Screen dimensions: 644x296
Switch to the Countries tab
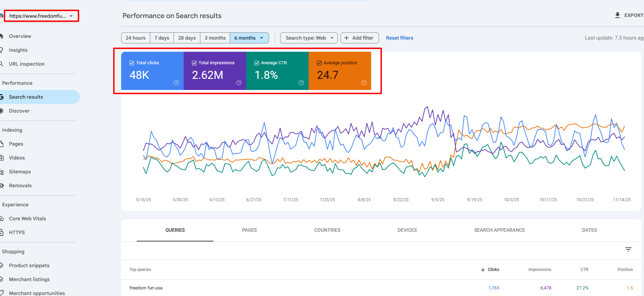tap(327, 230)
